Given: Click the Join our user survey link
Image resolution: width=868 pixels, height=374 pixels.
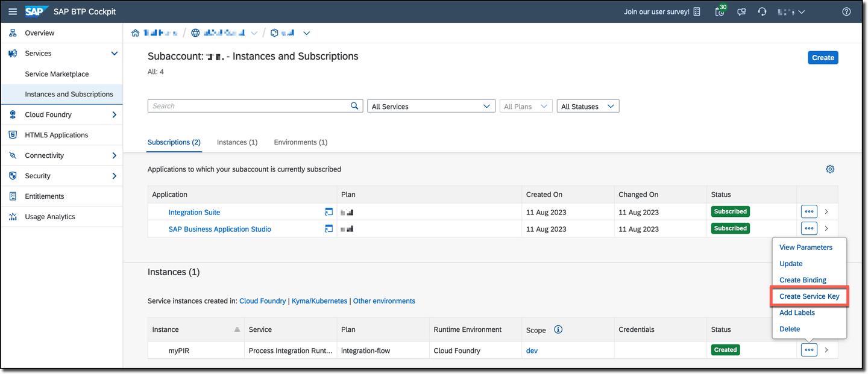Looking at the screenshot, I should (x=656, y=11).
